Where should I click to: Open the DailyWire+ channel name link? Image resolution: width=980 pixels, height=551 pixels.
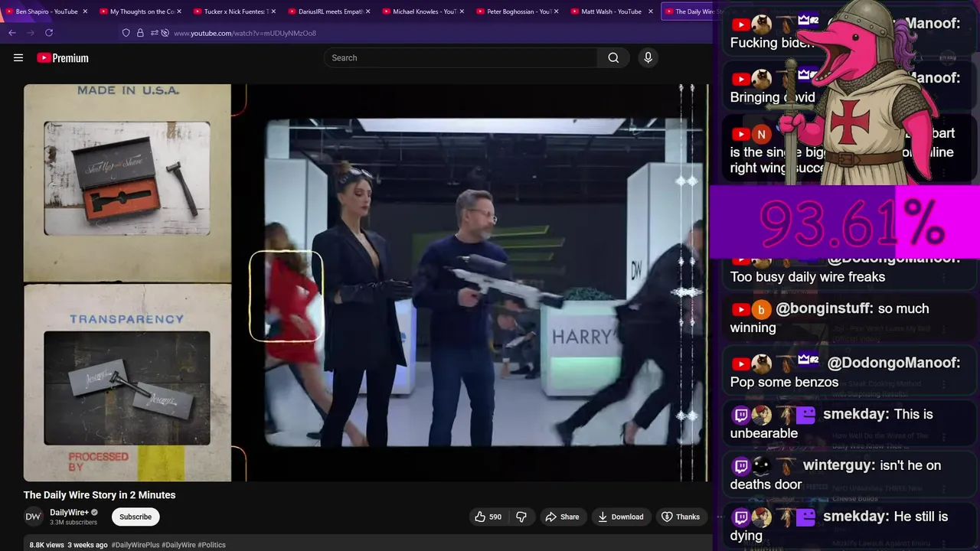coord(69,513)
